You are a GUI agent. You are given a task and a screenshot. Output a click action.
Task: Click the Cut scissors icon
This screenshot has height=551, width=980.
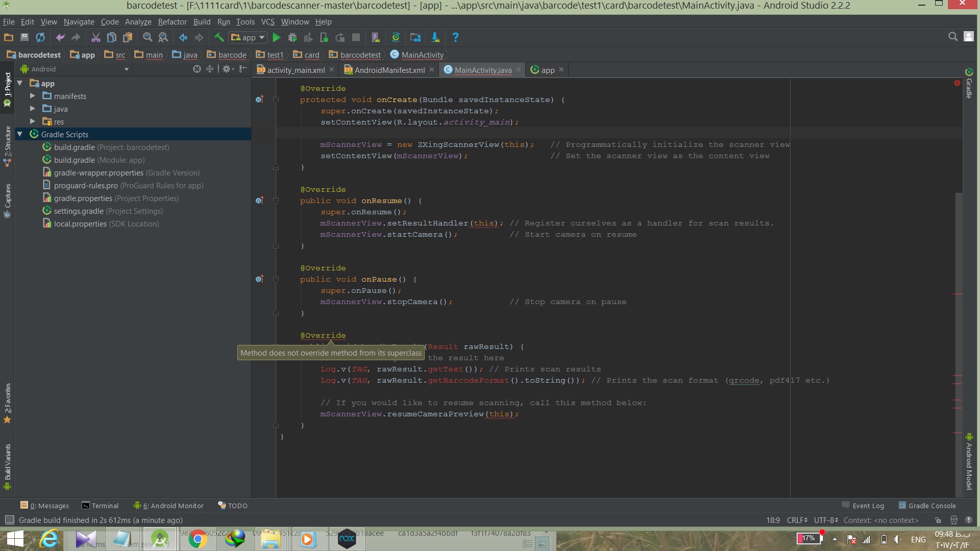pos(95,37)
